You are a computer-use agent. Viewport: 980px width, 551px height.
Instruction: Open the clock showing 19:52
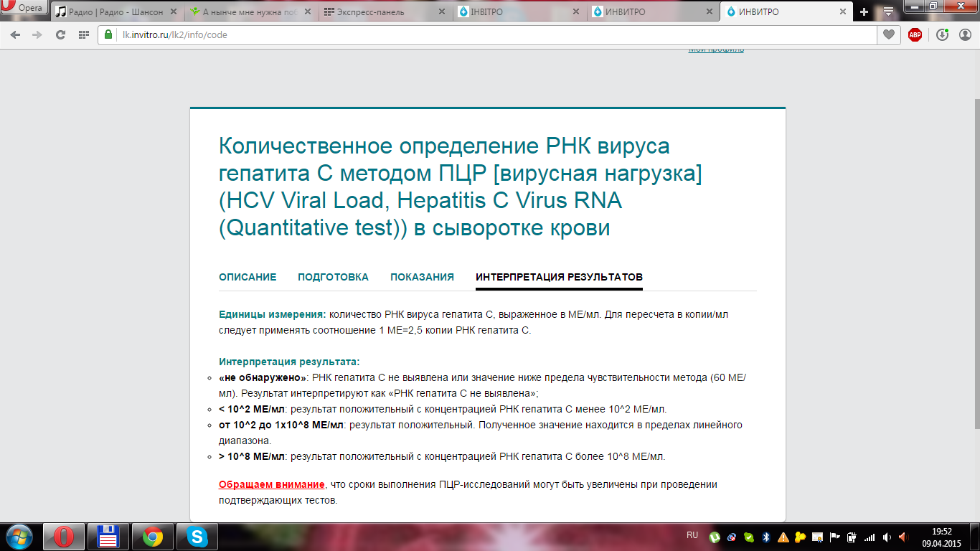[x=941, y=537]
